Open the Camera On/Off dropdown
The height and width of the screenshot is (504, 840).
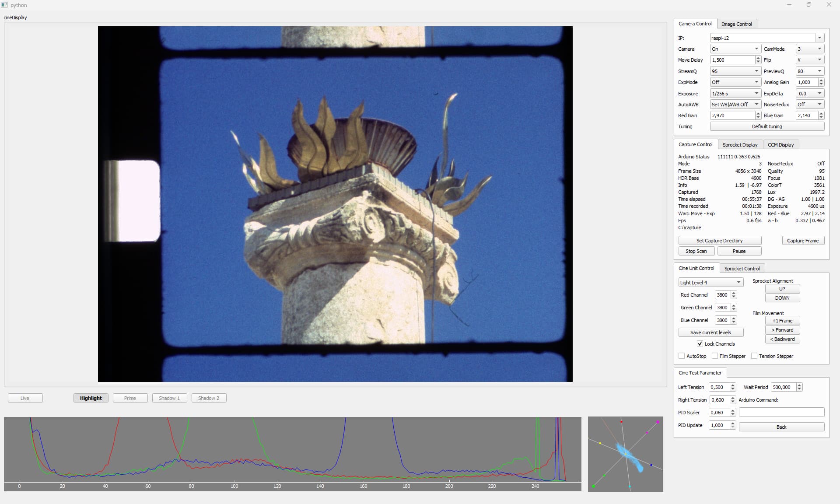point(735,49)
